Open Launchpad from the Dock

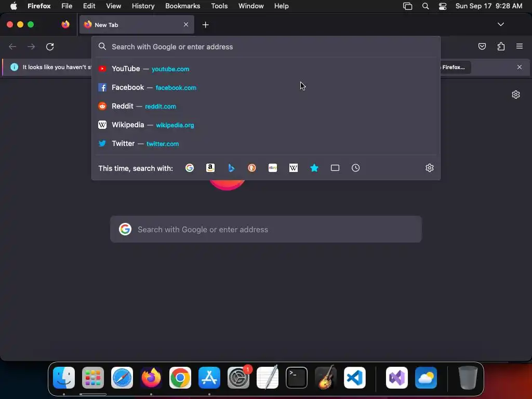pyautogui.click(x=93, y=378)
